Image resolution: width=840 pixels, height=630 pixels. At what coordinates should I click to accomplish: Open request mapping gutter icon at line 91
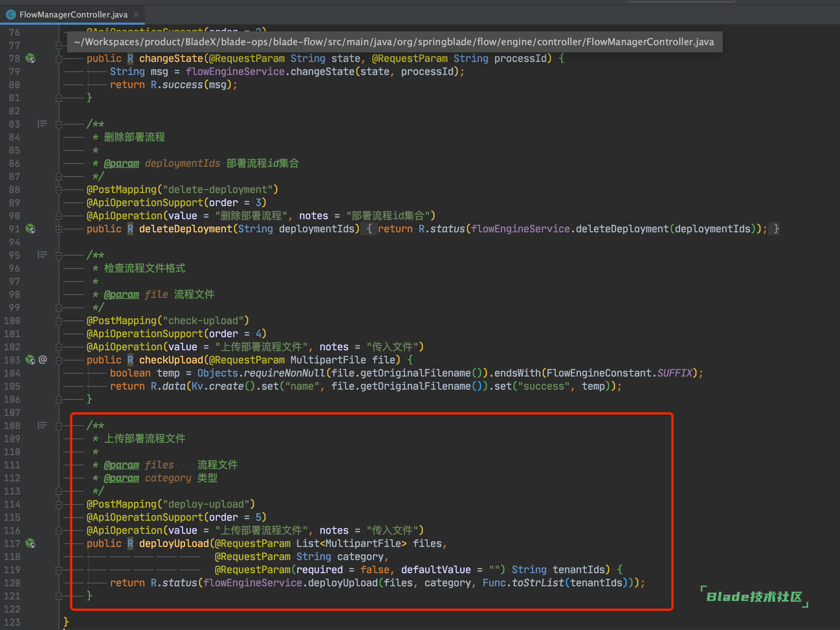30,229
